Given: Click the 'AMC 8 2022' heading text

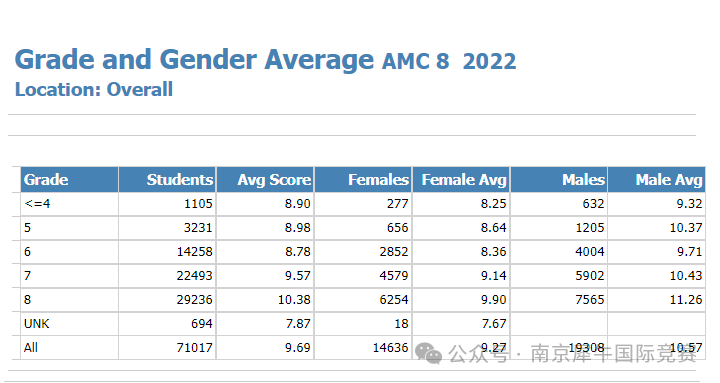Looking at the screenshot, I should (x=449, y=62).
